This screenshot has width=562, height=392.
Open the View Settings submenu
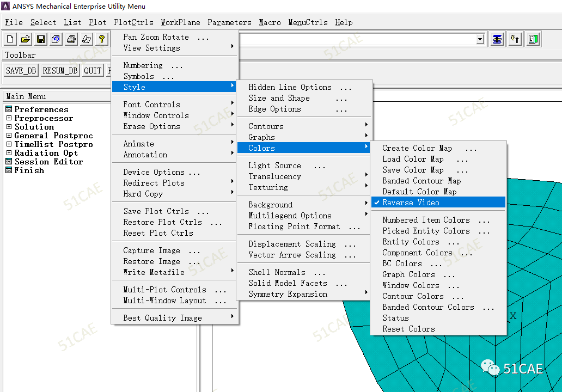(x=175, y=48)
